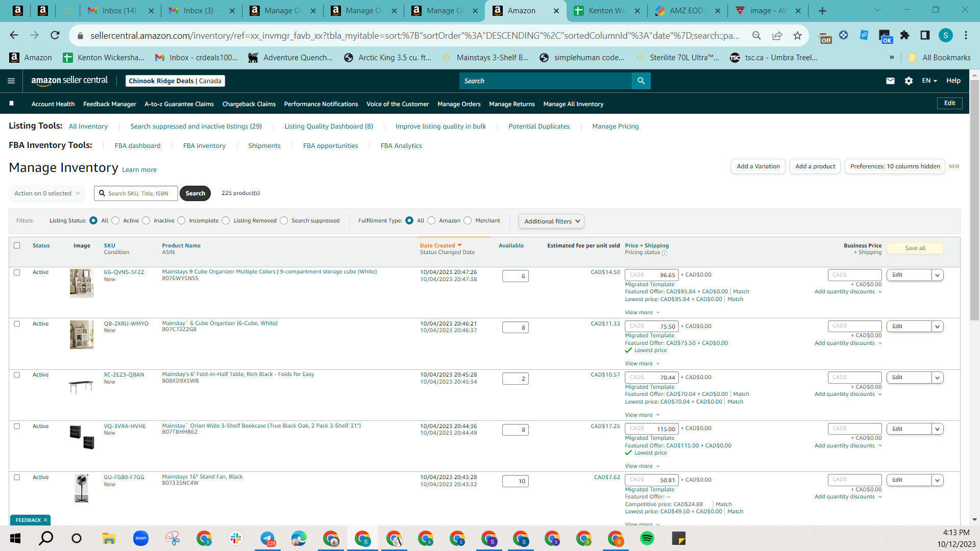
Task: Check the box for SKU XC-2EZ3-QBAN
Action: [17, 375]
